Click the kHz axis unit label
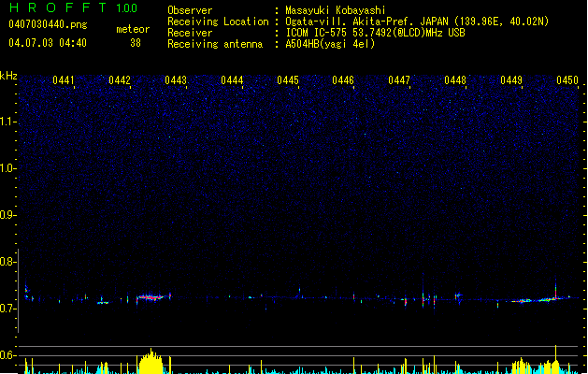This screenshot has height=374, width=588. point(8,76)
